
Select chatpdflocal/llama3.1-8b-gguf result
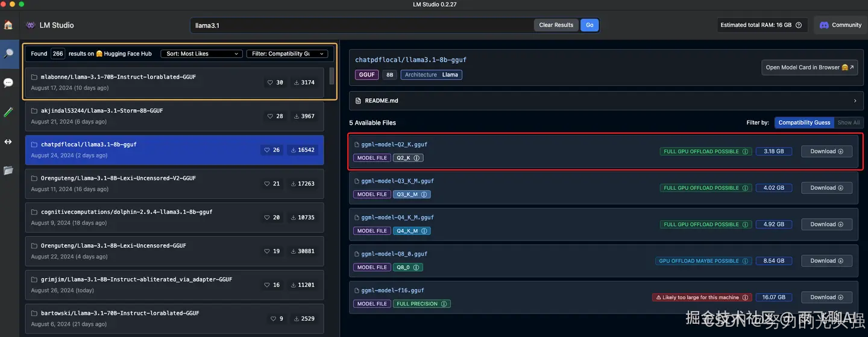tap(175, 150)
